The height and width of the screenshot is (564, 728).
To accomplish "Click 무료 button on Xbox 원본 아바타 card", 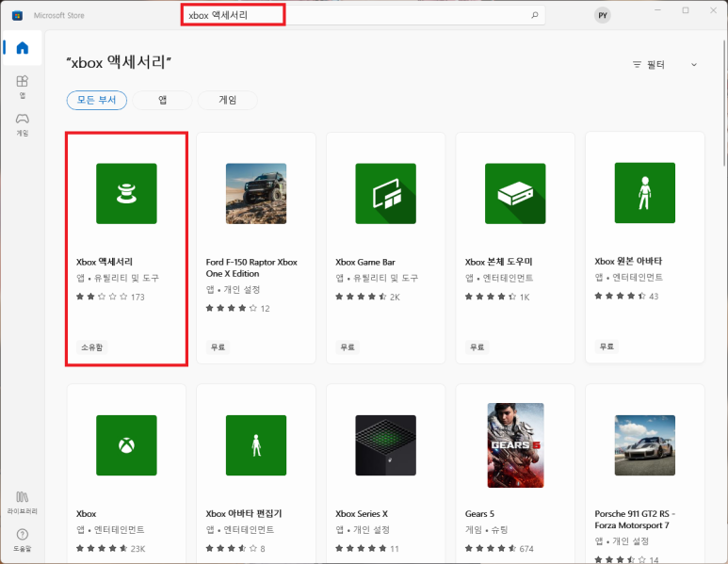I will click(x=607, y=346).
